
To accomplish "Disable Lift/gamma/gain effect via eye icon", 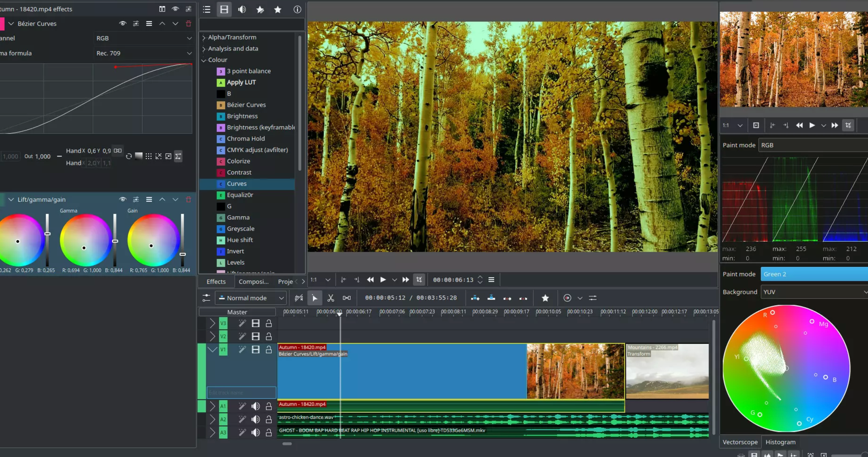I will coord(123,199).
